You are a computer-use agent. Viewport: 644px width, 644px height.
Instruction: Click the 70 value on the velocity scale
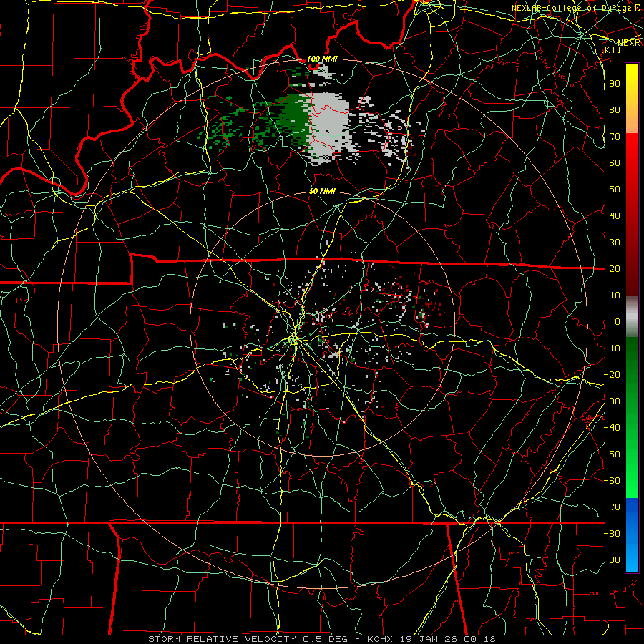pos(615,137)
